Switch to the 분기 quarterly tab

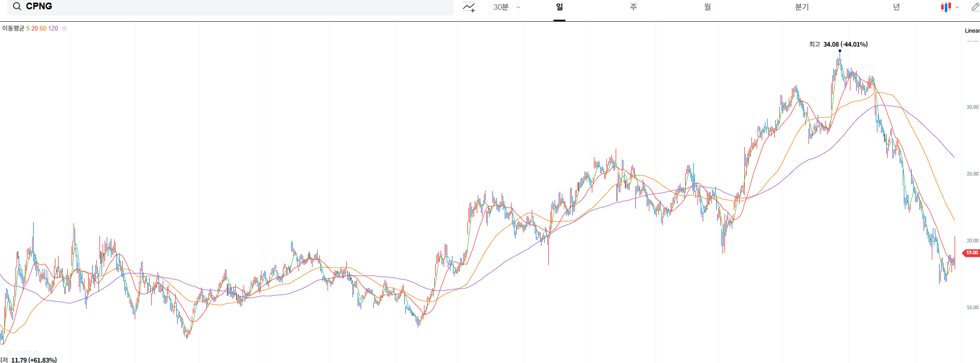click(802, 7)
